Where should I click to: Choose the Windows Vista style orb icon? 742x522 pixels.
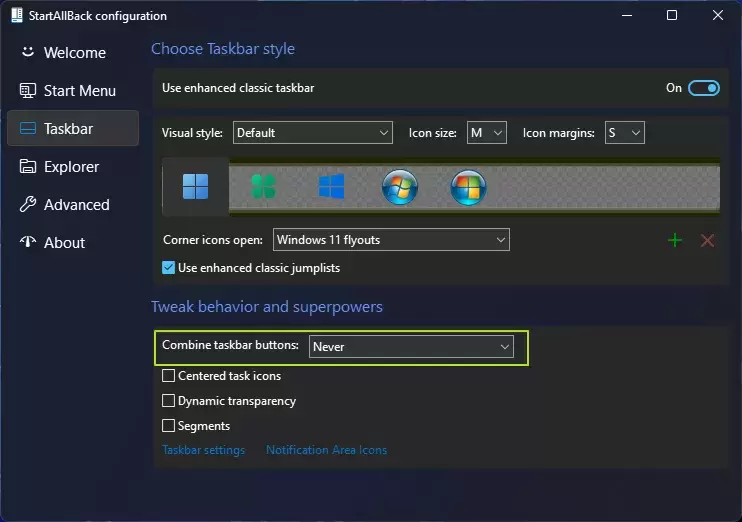coord(468,187)
